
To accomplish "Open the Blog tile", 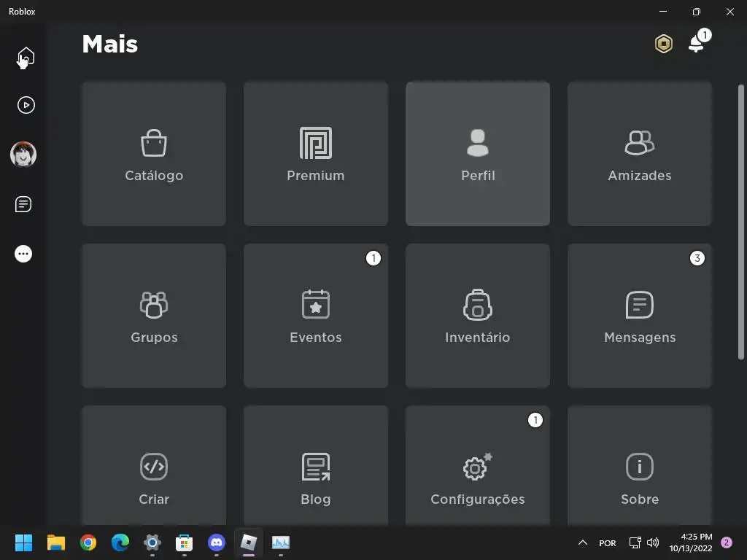I will coord(316,466).
